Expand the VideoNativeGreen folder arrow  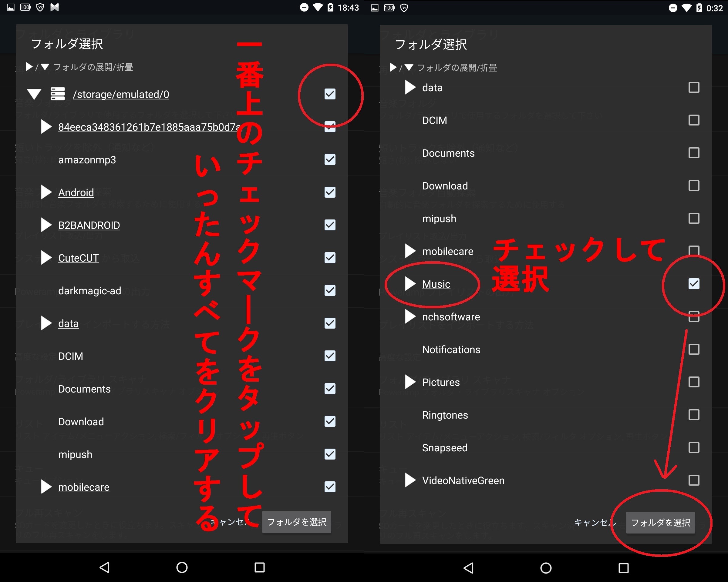click(x=410, y=480)
